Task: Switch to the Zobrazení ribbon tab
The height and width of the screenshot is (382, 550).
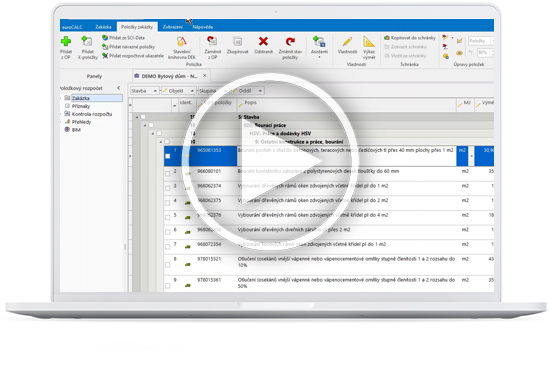Action: pyautogui.click(x=173, y=27)
